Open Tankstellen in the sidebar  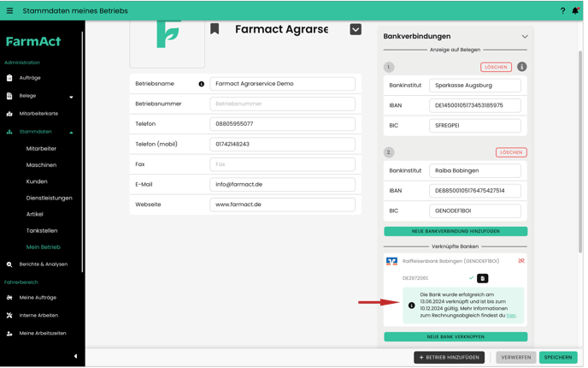click(42, 231)
